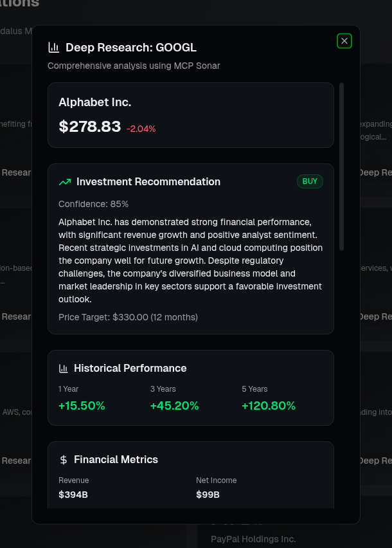Viewport: 392px width, 548px height.
Task: Click PayPal Holdings Inc. behind the dialog
Action: coord(253,539)
